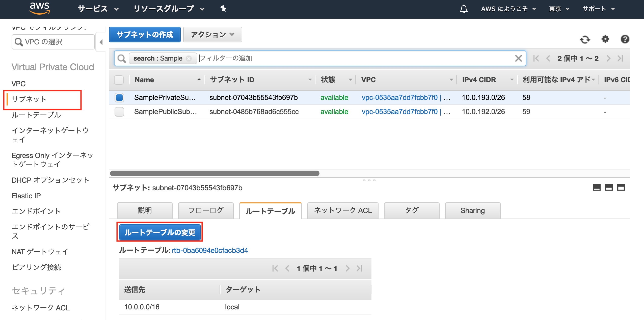
Task: Clear the Sample search filter
Action: pos(189,58)
